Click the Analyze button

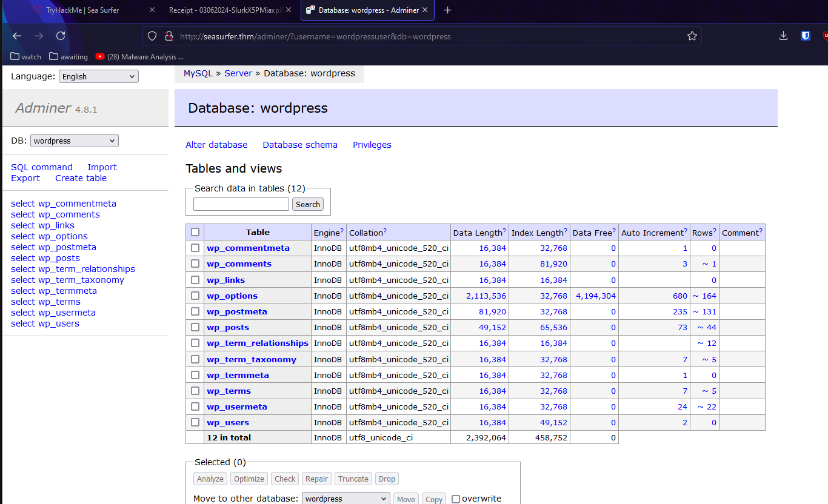[210, 479]
